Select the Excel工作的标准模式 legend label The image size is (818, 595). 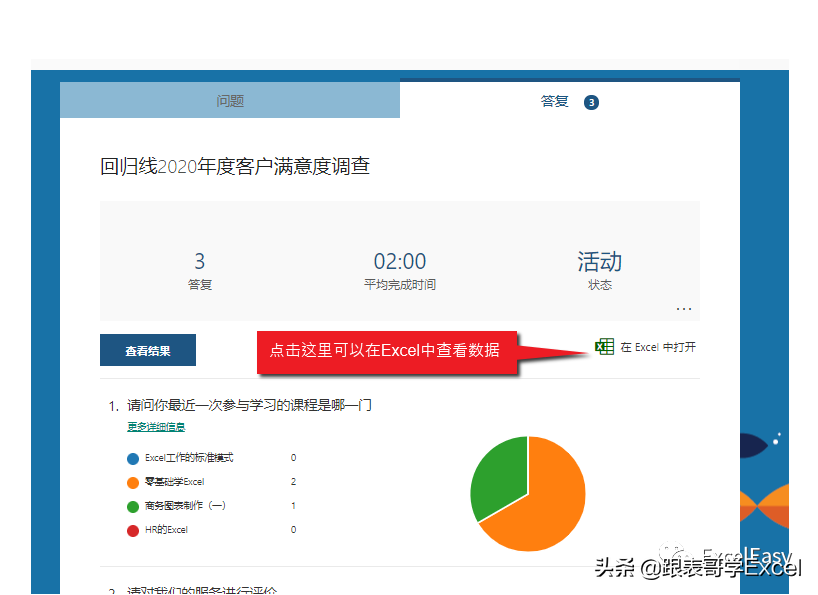tap(189, 457)
